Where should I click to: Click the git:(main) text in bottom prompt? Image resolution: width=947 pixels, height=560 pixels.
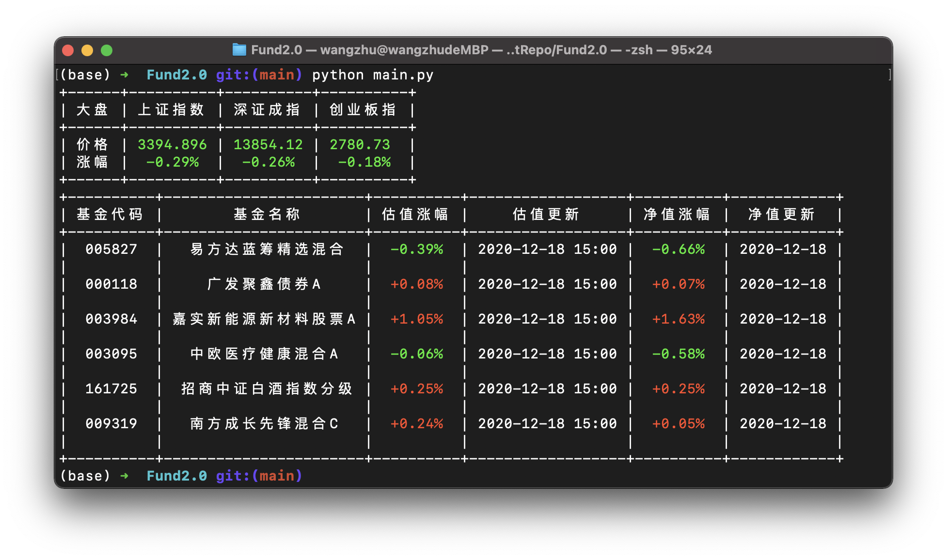[x=259, y=476]
